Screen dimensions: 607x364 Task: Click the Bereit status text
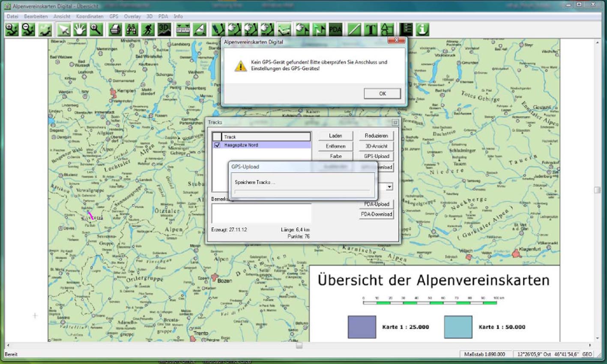click(11, 354)
